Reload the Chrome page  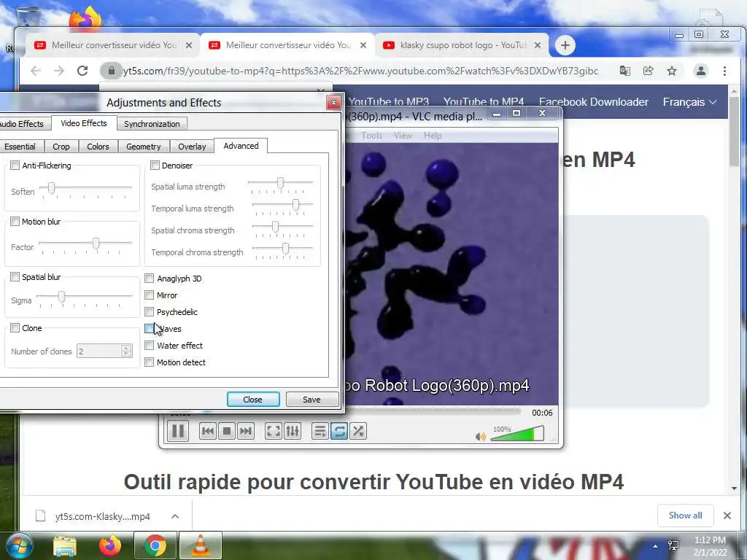click(82, 71)
